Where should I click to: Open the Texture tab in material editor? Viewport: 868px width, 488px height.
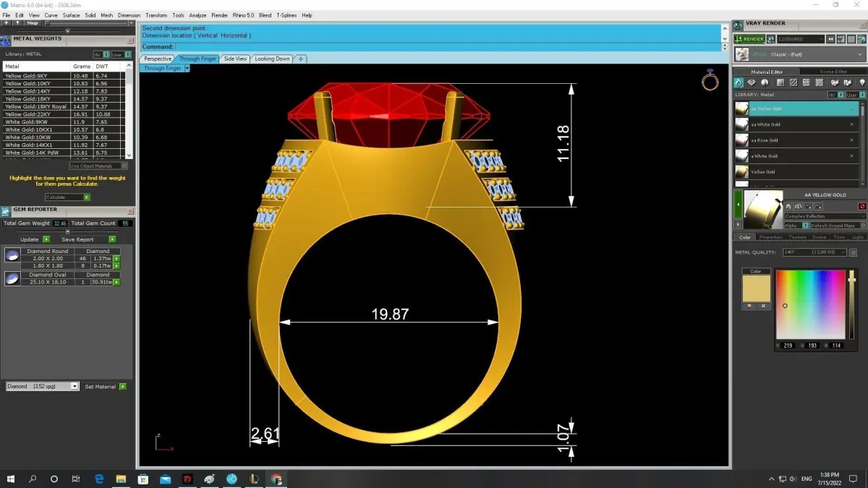pos(797,237)
